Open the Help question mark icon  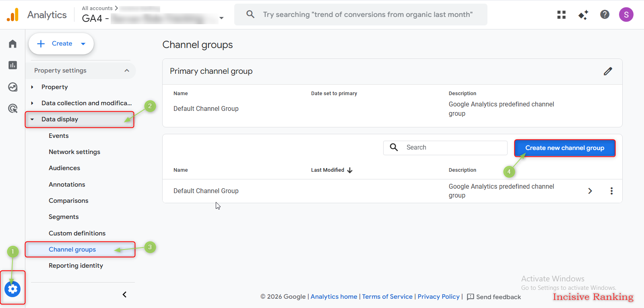(605, 15)
